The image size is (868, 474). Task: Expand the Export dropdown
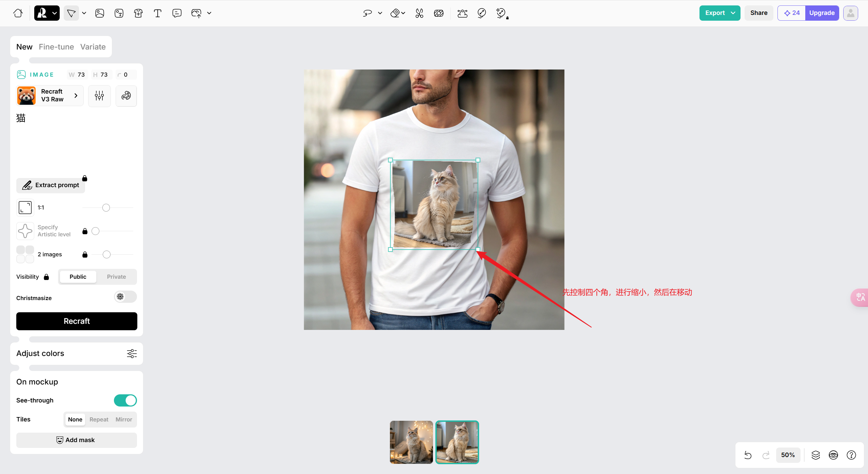click(733, 13)
